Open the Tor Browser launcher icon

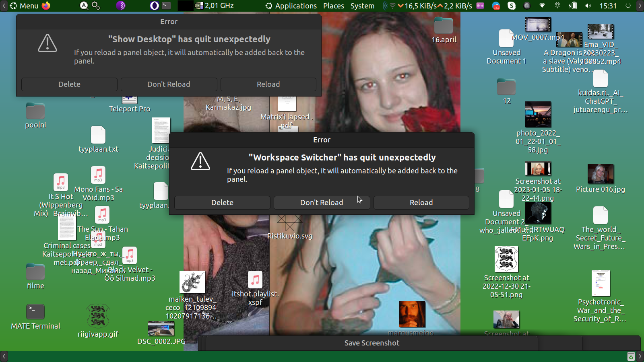click(x=121, y=6)
